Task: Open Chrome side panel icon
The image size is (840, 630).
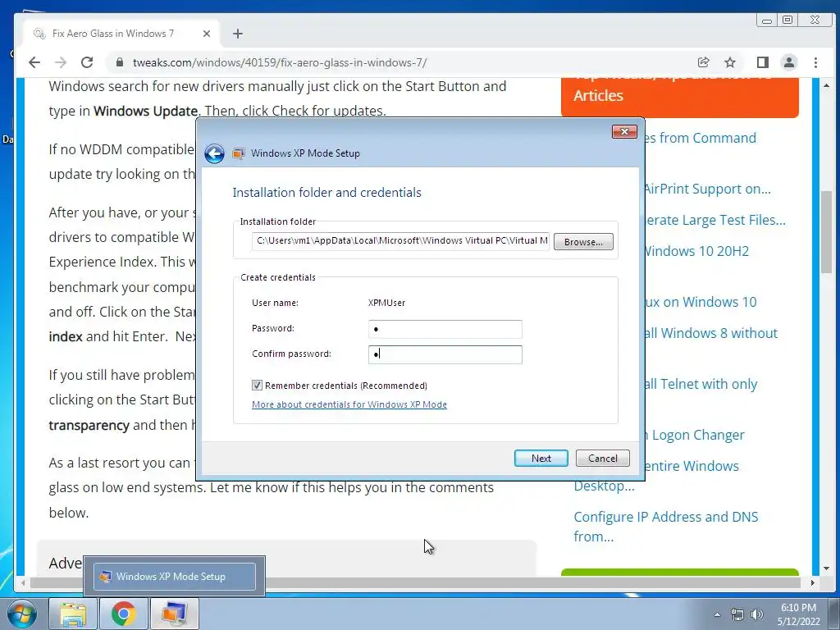Action: (x=763, y=62)
